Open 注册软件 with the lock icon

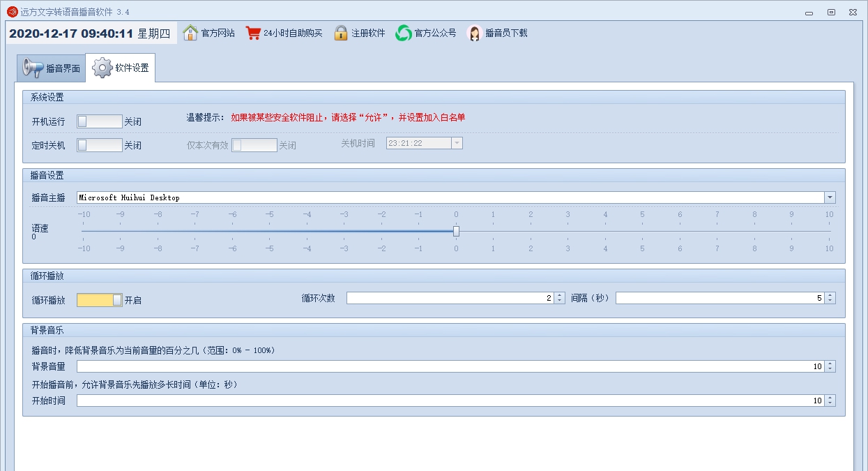pos(340,32)
